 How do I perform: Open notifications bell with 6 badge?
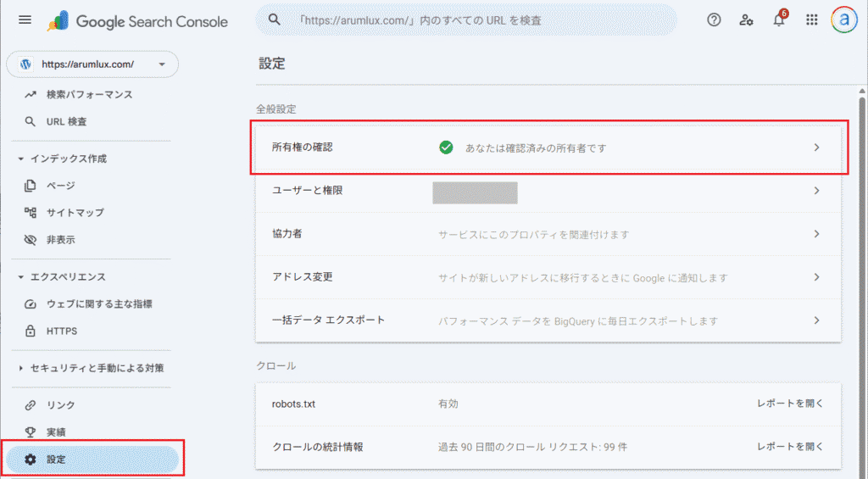[780, 19]
